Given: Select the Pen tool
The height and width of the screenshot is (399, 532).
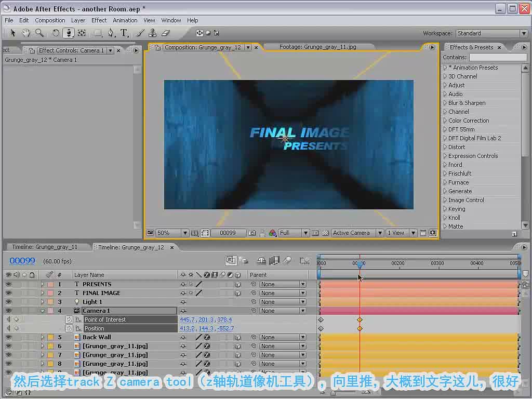Looking at the screenshot, I should pyautogui.click(x=111, y=33).
